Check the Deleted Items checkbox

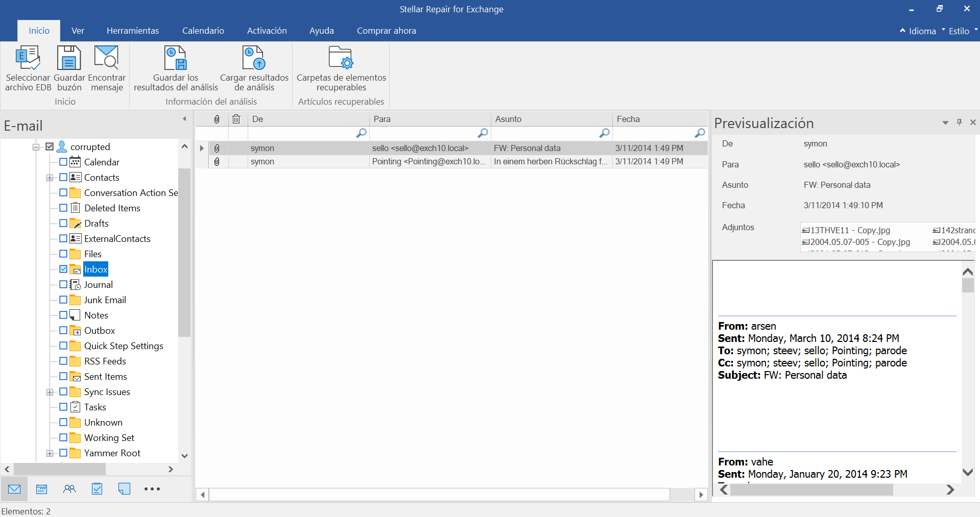(x=63, y=208)
